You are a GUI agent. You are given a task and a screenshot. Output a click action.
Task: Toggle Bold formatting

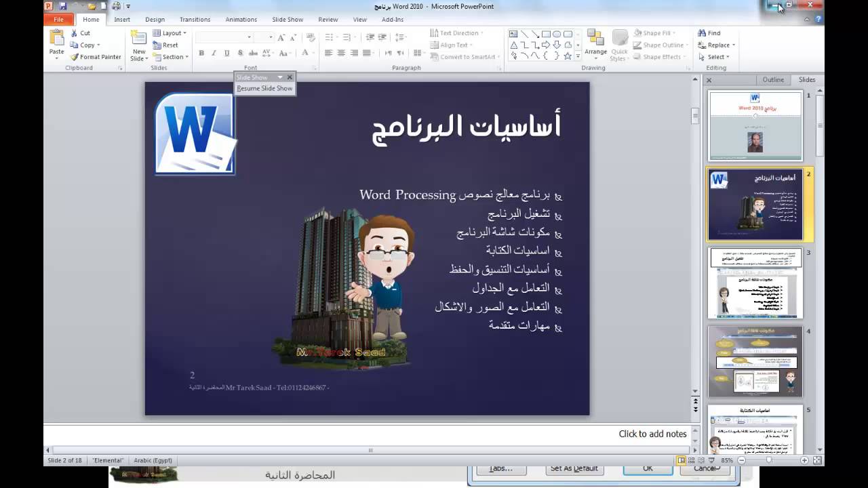[x=201, y=53]
